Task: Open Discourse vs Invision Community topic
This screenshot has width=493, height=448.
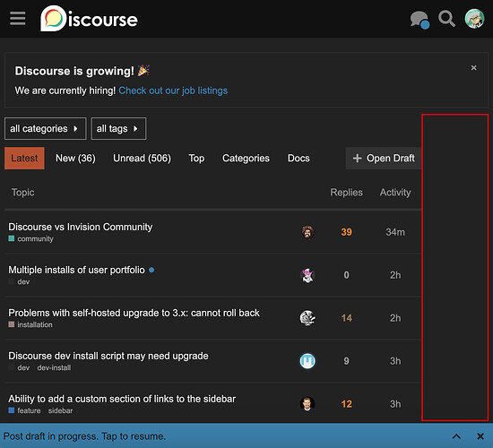Action: 81,227
